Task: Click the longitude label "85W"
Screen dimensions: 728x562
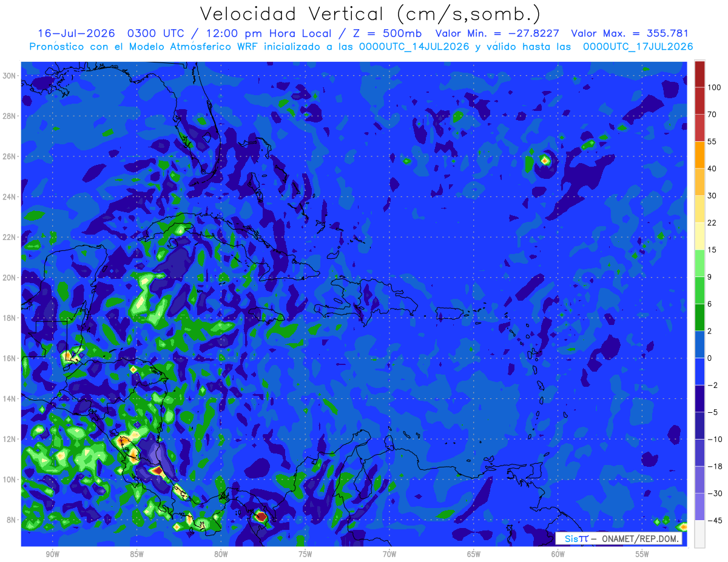Action: point(136,554)
